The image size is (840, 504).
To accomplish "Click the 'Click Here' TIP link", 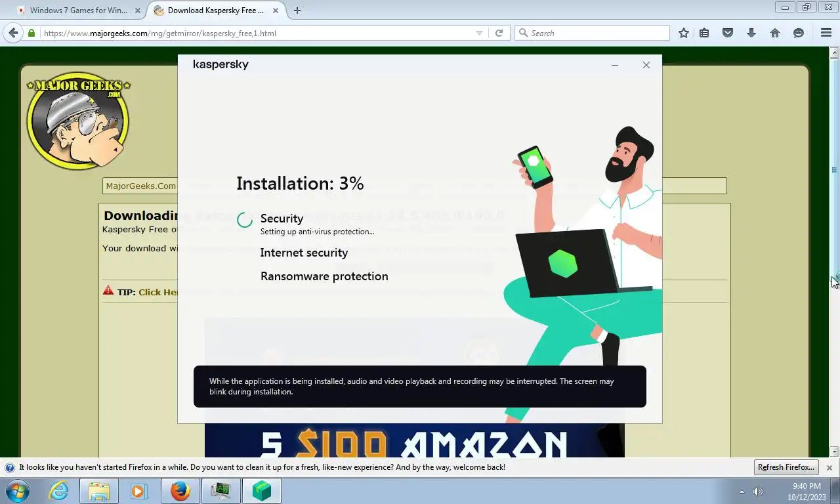I will [x=157, y=292].
